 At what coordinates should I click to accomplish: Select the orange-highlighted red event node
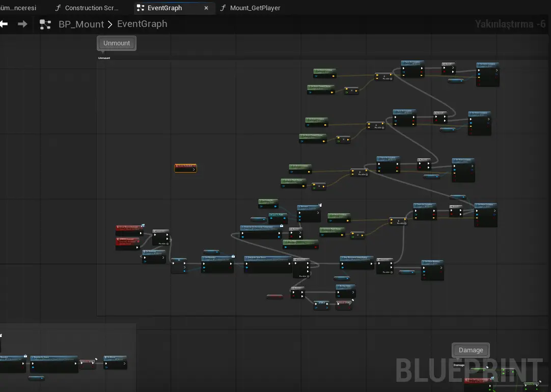pos(185,168)
